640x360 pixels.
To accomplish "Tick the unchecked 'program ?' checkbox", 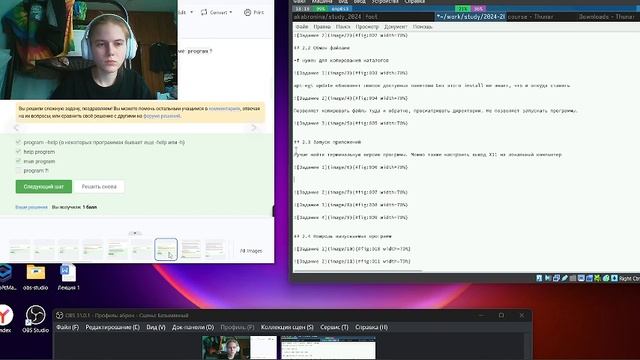I will 18,170.
